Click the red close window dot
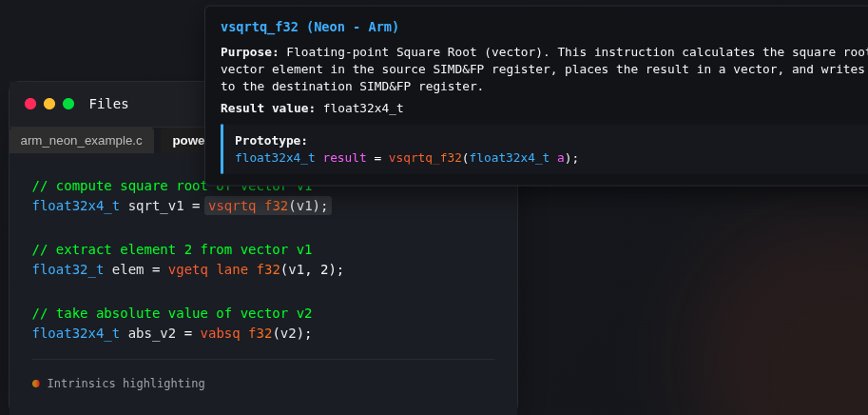 point(30,104)
